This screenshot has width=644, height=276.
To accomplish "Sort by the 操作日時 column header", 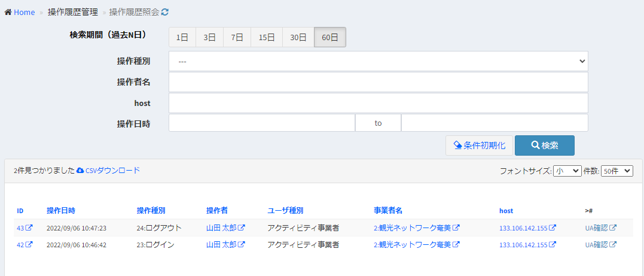I will [x=61, y=211].
